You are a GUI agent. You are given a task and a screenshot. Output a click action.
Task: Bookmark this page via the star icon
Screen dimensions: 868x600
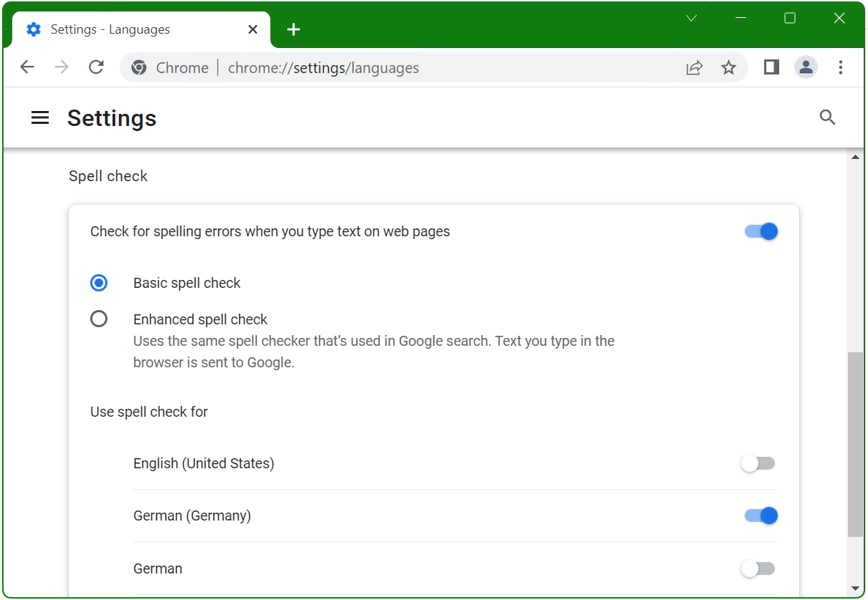(728, 67)
